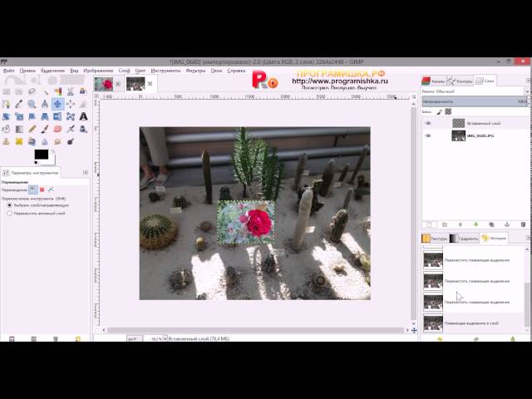Click the new layer icon in Layers panel
Screen dimensions: 532x399
(428, 224)
